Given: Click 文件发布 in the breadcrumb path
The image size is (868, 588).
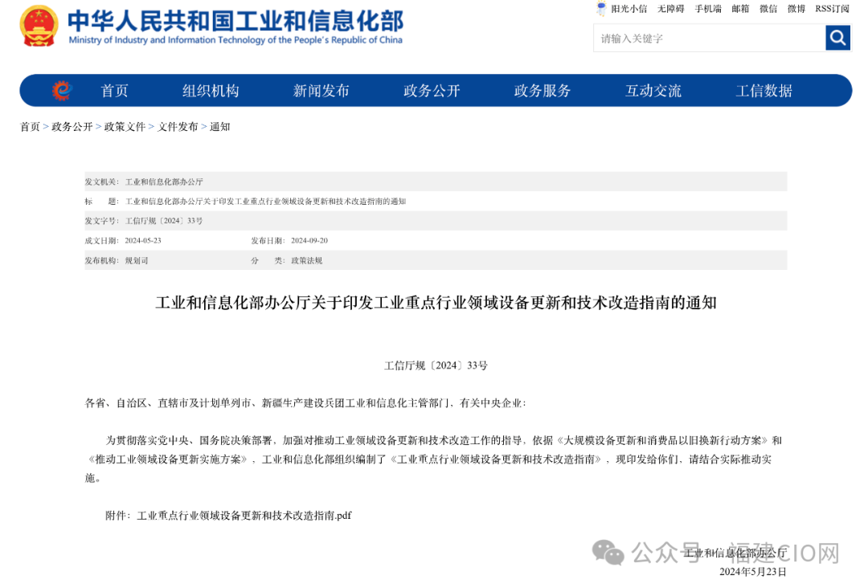Looking at the screenshot, I should pyautogui.click(x=178, y=127).
